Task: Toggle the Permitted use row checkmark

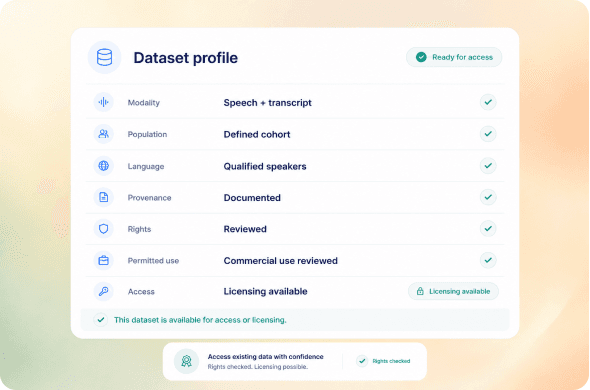Action: point(488,260)
